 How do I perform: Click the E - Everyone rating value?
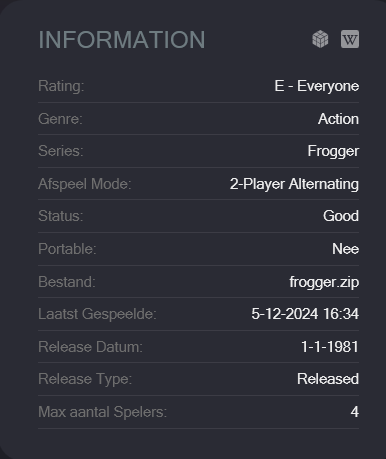click(x=317, y=86)
